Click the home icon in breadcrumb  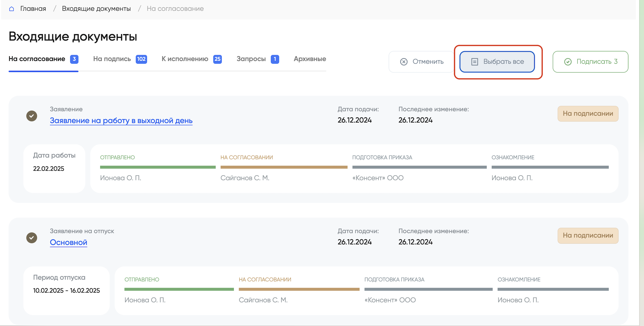tap(11, 9)
